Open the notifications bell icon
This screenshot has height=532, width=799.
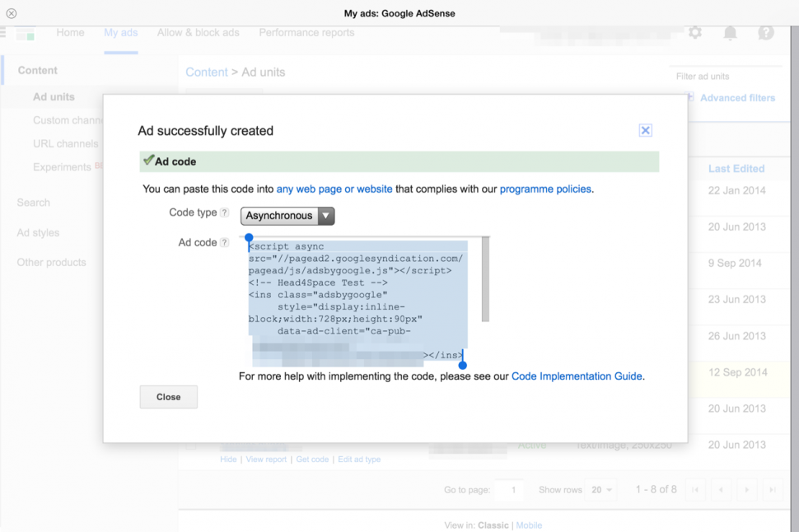[x=730, y=33]
